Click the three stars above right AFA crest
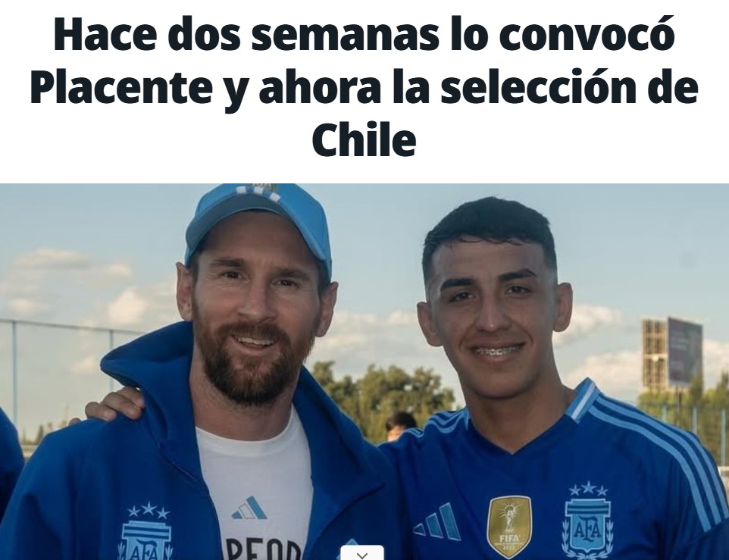Viewport: 729px width, 560px height. click(588, 490)
